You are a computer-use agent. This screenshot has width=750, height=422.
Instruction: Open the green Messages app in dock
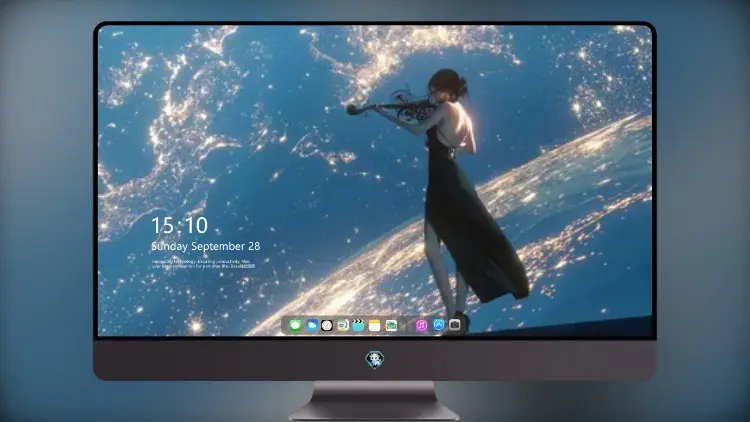coord(295,325)
